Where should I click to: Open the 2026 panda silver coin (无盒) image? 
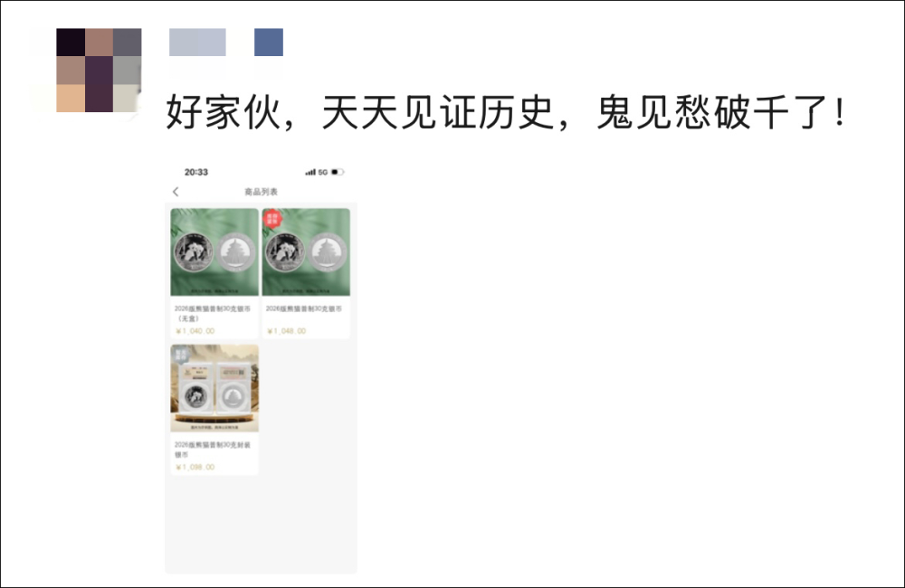(x=214, y=252)
